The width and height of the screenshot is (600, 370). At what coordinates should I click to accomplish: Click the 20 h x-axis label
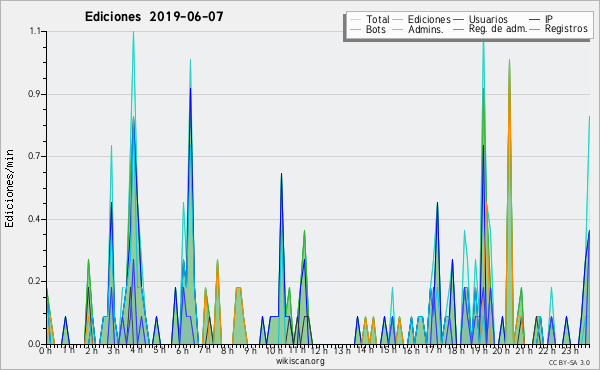(501, 350)
